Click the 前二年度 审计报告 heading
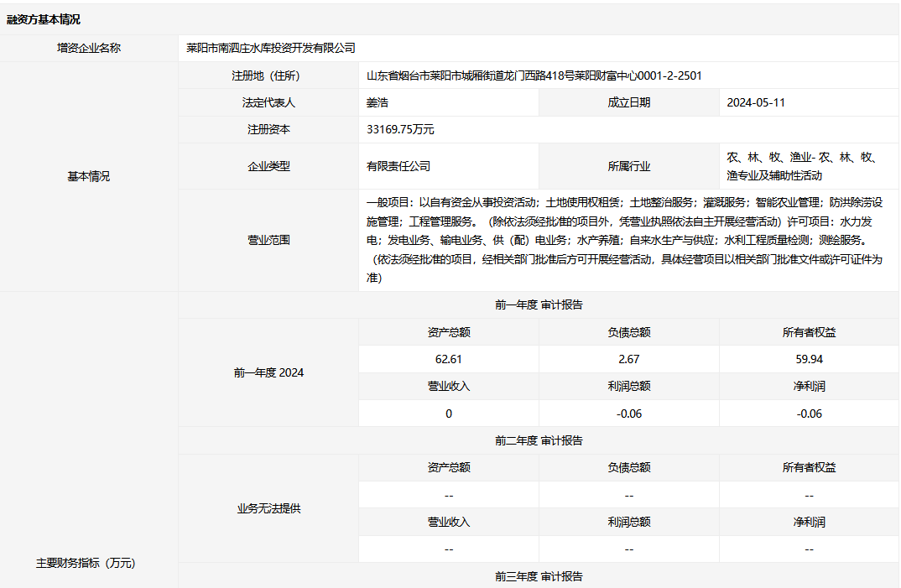 coord(539,440)
